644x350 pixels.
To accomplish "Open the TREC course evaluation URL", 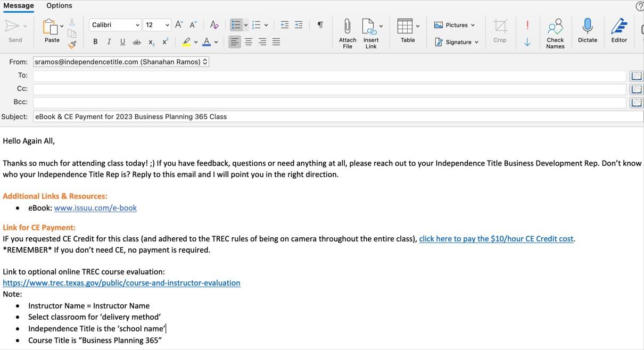I will click(121, 283).
